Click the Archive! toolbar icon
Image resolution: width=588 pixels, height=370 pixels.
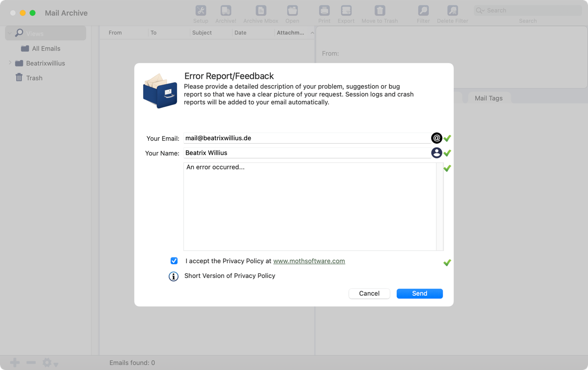point(226,11)
